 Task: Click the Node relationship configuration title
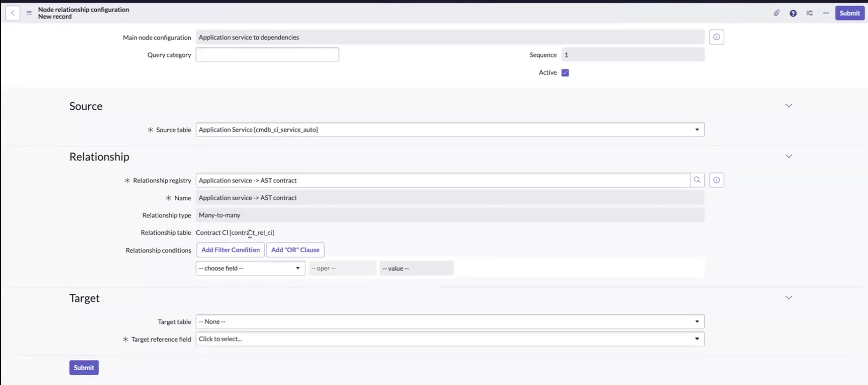84,9
